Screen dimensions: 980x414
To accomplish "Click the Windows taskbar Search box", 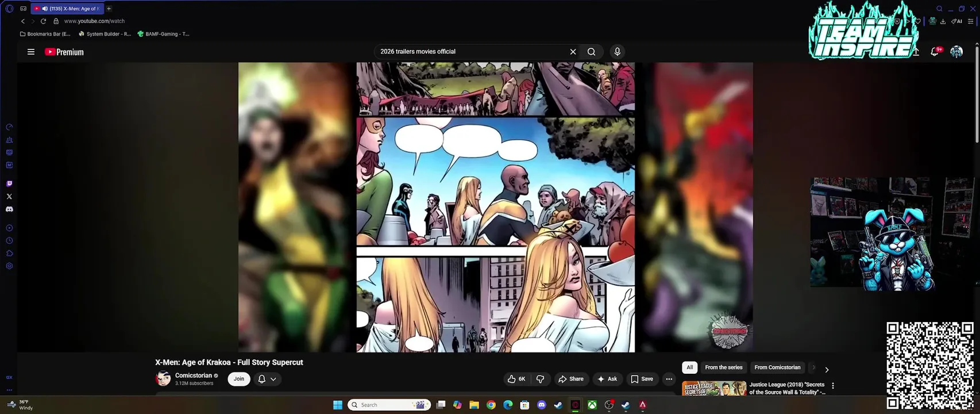I will coord(390,405).
